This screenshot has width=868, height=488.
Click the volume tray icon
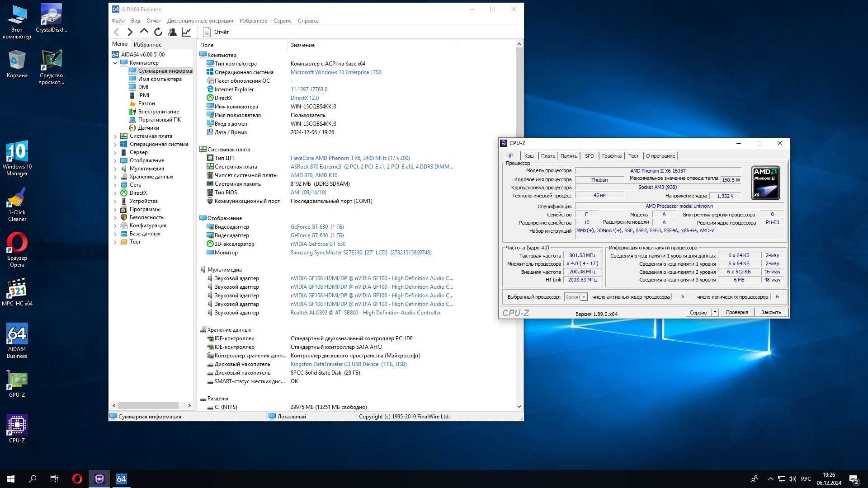pos(793,479)
